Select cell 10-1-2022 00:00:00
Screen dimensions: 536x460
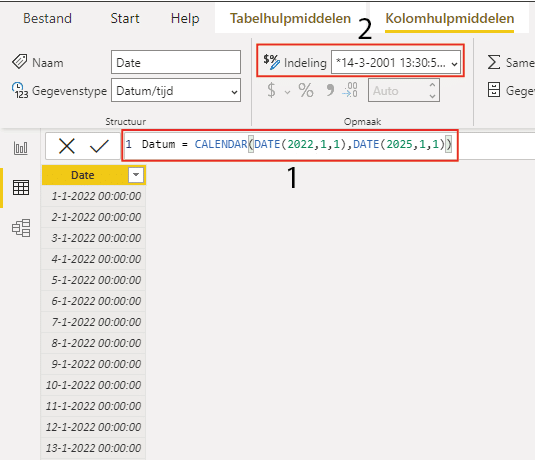94,385
